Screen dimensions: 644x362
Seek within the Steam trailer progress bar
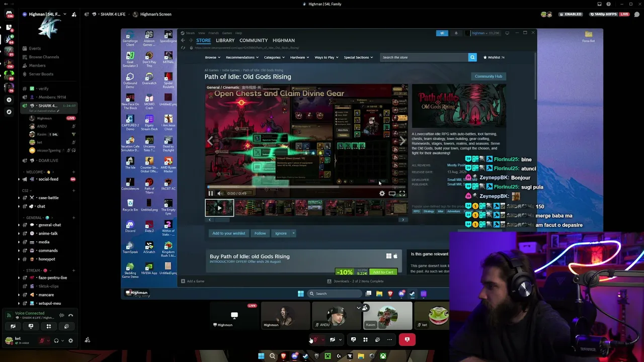[x=306, y=187]
